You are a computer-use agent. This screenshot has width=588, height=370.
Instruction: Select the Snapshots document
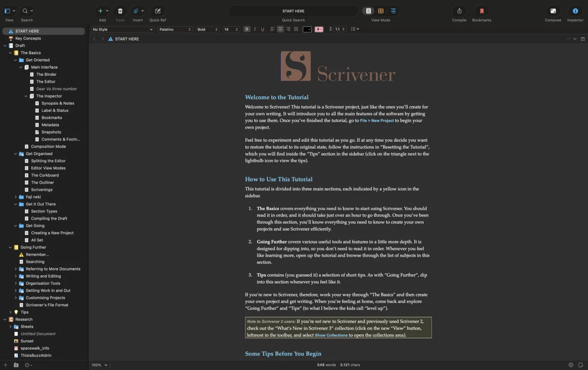pos(51,132)
